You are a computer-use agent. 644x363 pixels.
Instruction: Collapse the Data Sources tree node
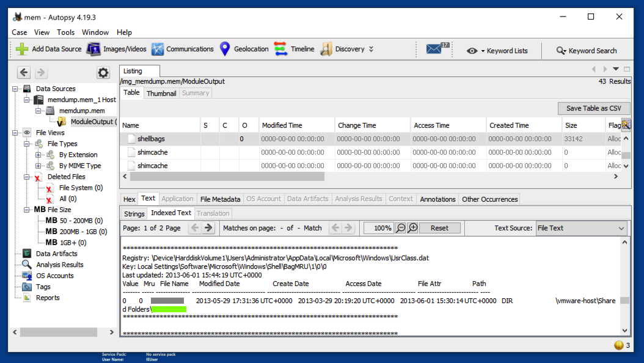(x=15, y=89)
